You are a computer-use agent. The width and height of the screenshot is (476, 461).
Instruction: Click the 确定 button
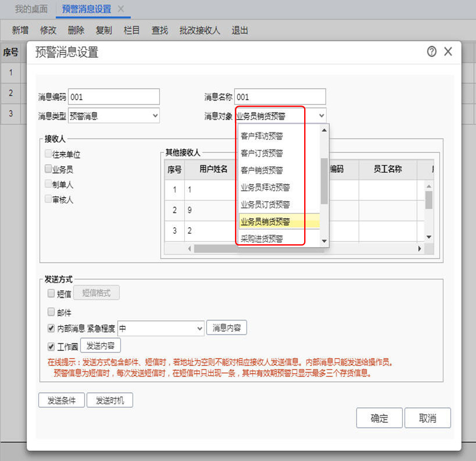379,418
